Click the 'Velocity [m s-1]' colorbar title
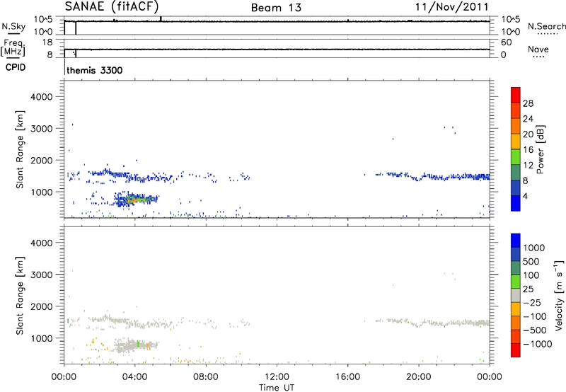The width and height of the screenshot is (566, 392). pyautogui.click(x=559, y=295)
